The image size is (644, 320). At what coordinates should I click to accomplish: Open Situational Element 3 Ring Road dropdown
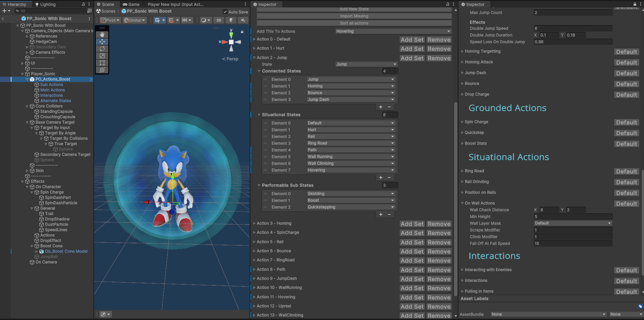click(x=351, y=143)
